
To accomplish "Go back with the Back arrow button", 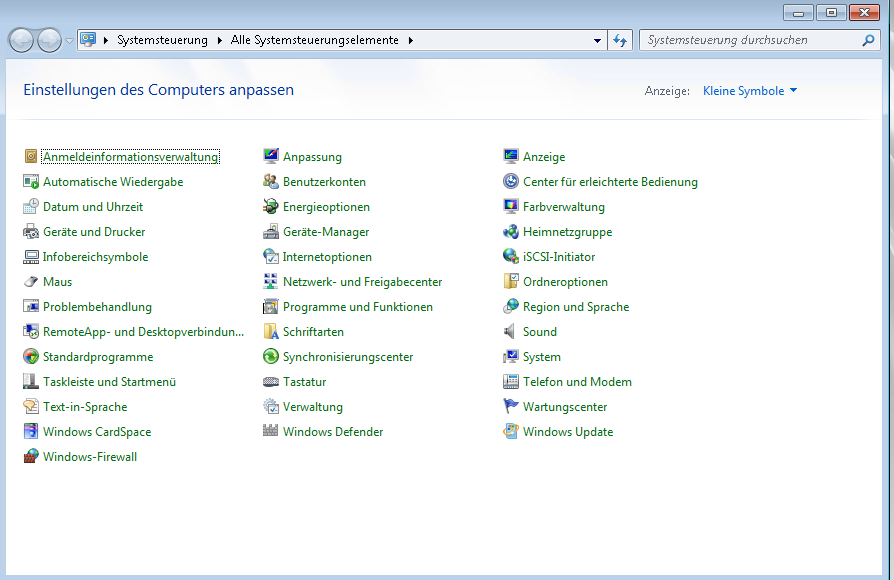I will coord(22,40).
